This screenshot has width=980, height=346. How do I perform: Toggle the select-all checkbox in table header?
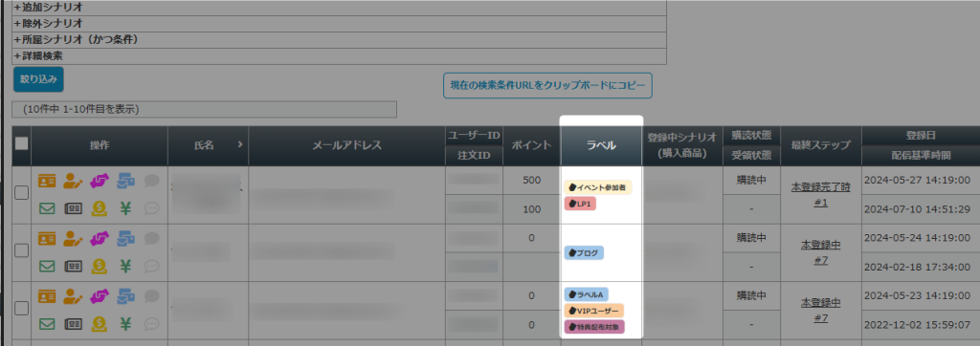(21, 143)
